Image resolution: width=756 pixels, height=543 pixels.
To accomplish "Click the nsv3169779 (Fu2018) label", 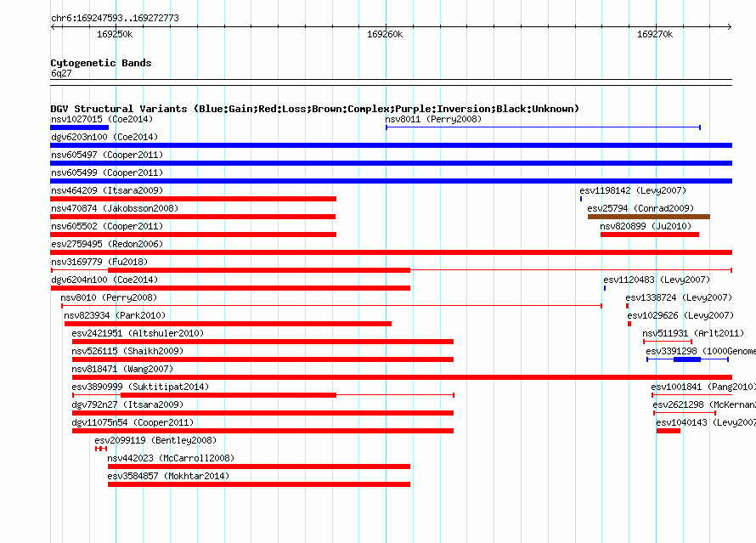I will (99, 262).
